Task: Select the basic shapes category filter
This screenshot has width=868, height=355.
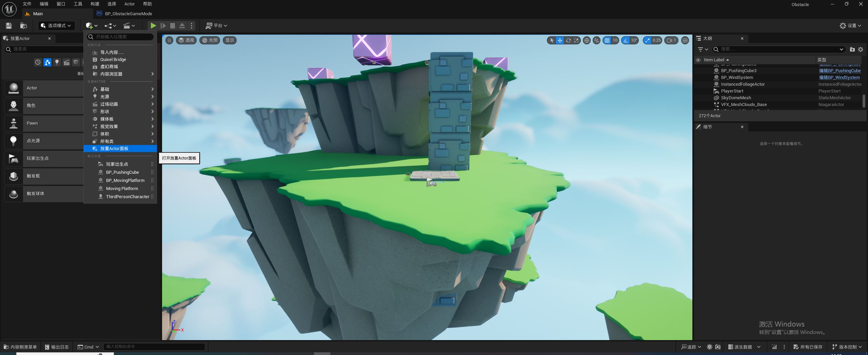Action: [x=47, y=62]
